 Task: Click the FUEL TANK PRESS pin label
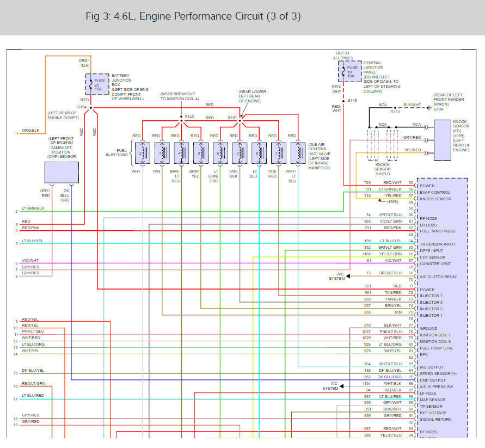coord(437,231)
